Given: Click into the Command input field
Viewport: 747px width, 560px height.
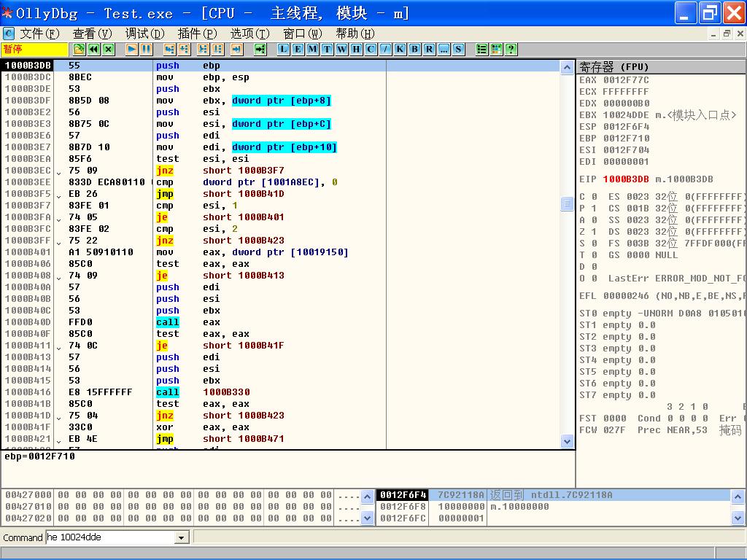Looking at the screenshot, I should 109,537.
